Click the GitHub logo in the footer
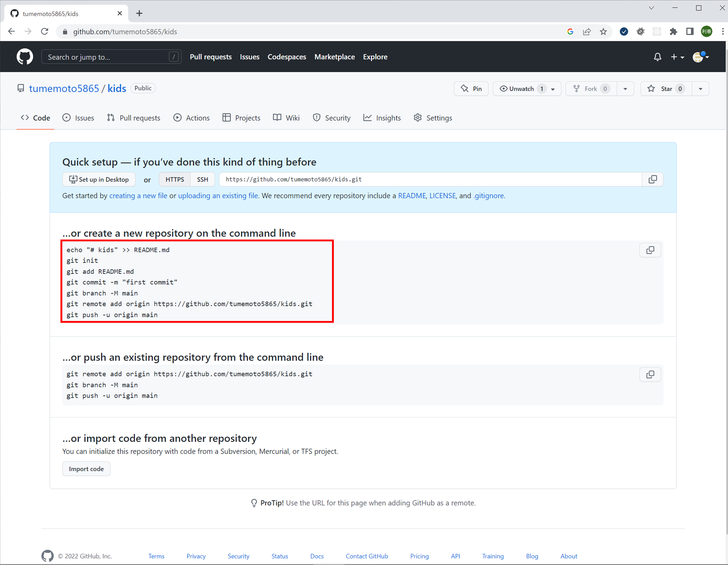The height and width of the screenshot is (565, 728). (x=47, y=556)
